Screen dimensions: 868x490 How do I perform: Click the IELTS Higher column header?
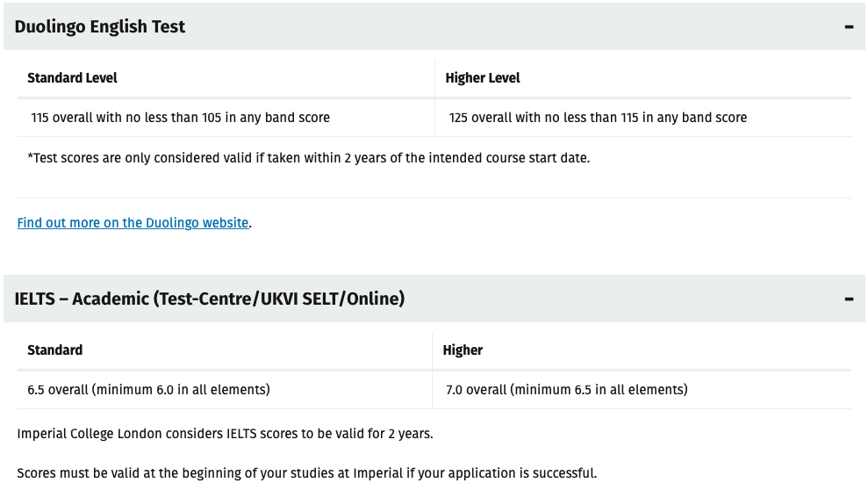(463, 350)
